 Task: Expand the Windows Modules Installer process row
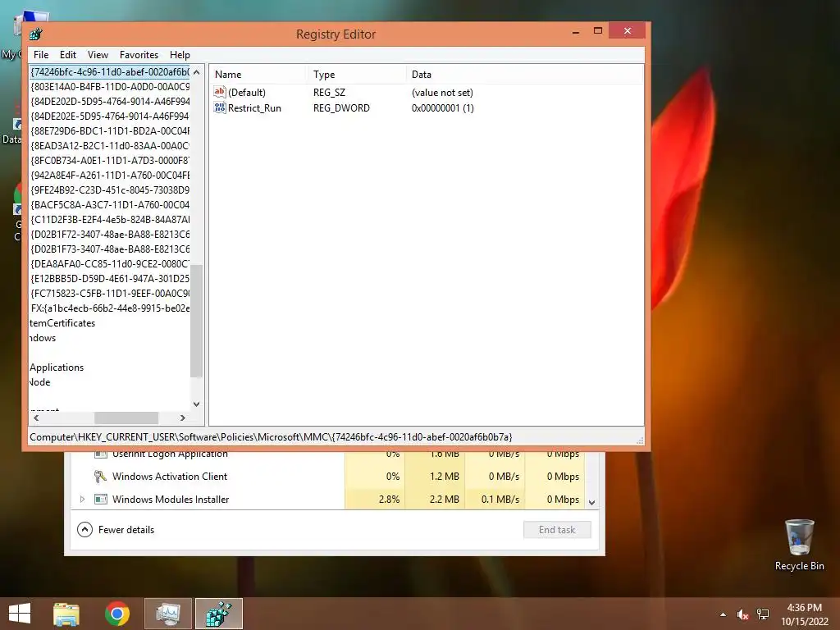[82, 500]
